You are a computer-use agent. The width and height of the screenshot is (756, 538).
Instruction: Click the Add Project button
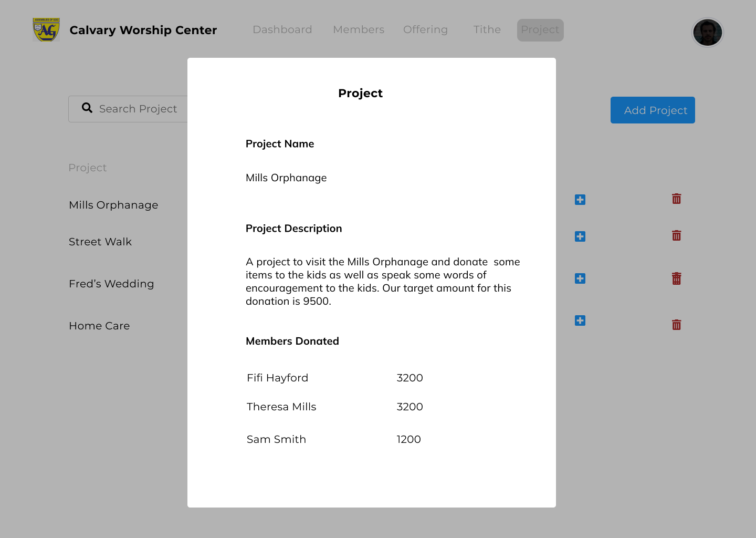point(653,110)
